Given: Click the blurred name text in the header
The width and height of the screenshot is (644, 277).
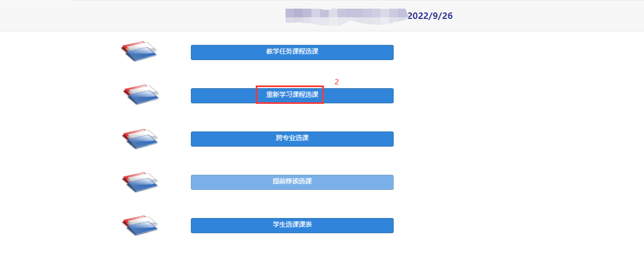Looking at the screenshot, I should coord(346,16).
